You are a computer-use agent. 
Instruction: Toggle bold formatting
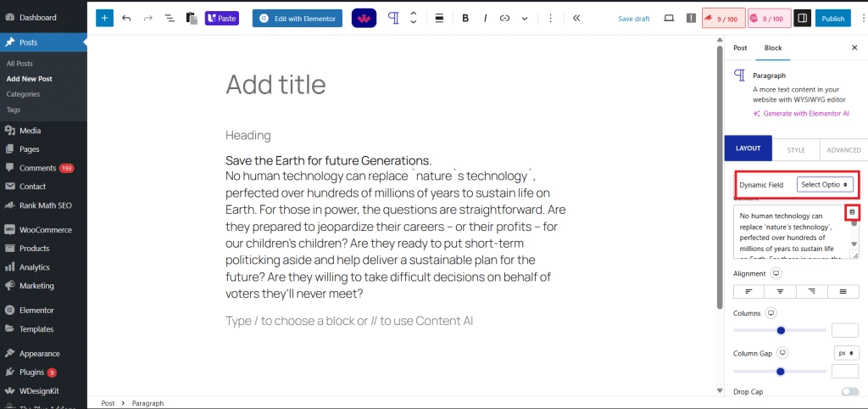pyautogui.click(x=465, y=19)
